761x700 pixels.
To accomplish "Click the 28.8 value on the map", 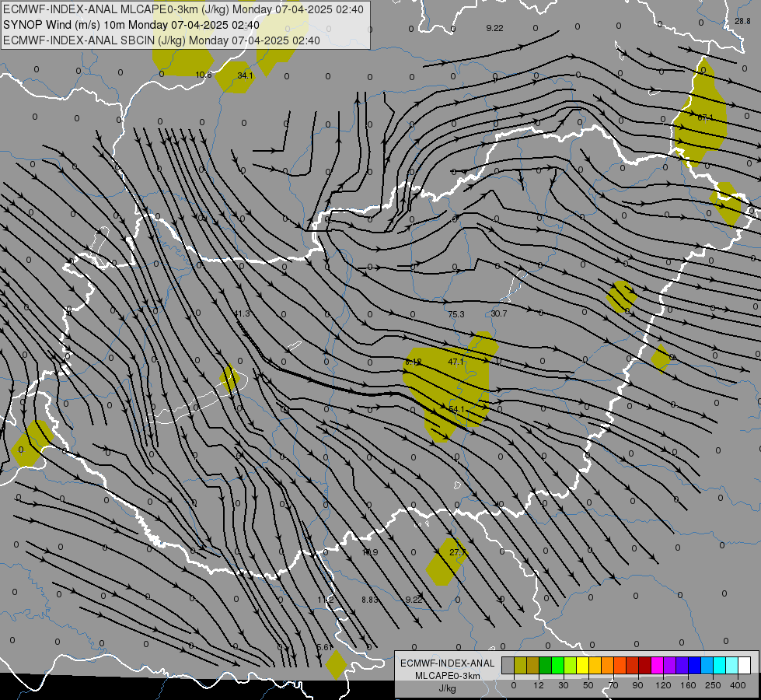I will 742,21.
